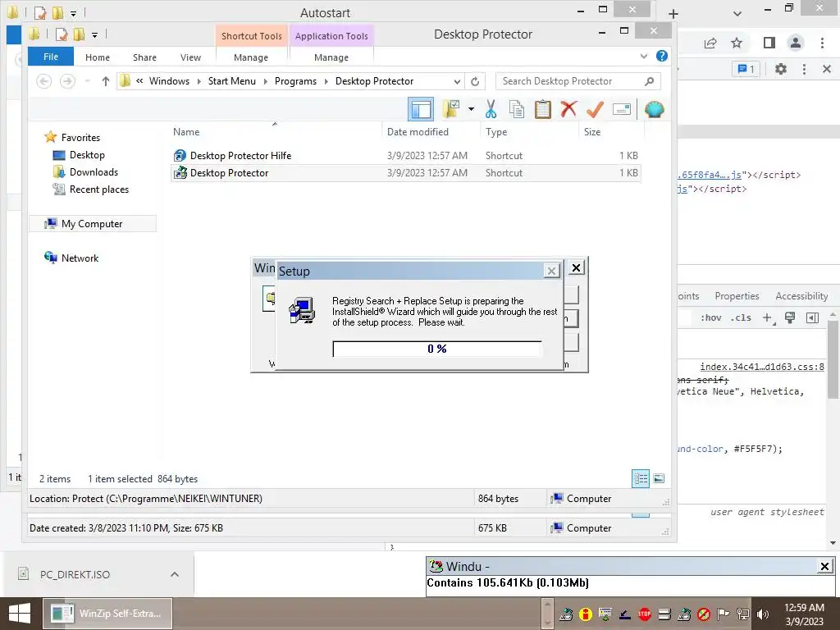
Task: Click the Windows Start button
Action: point(20,614)
